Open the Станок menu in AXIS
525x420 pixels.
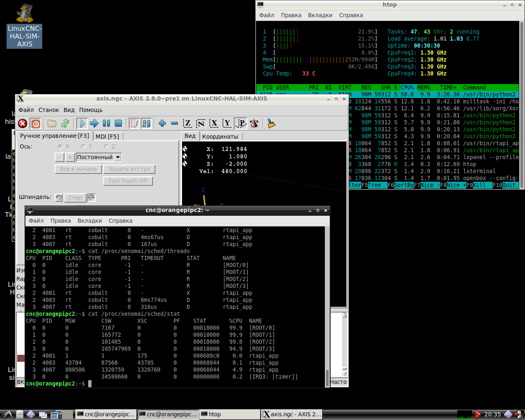(49, 110)
